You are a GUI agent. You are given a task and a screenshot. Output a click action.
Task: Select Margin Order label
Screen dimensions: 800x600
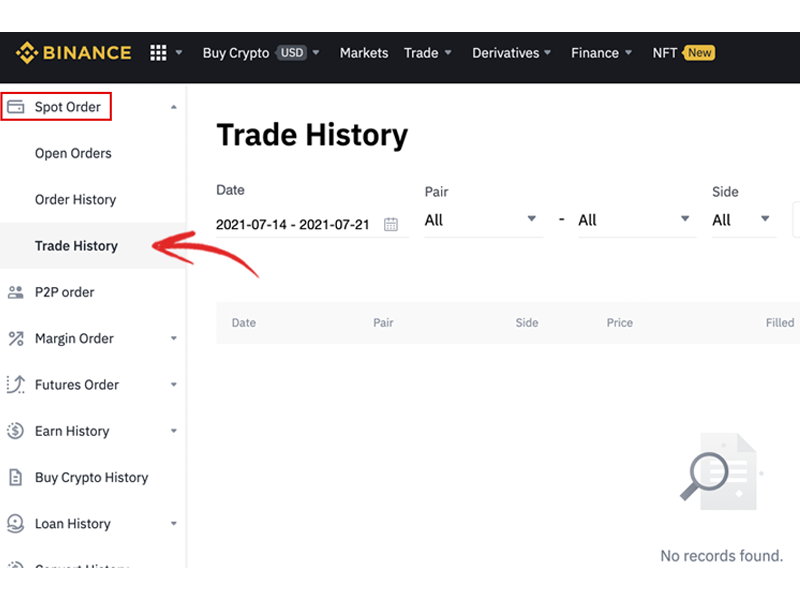point(74,338)
